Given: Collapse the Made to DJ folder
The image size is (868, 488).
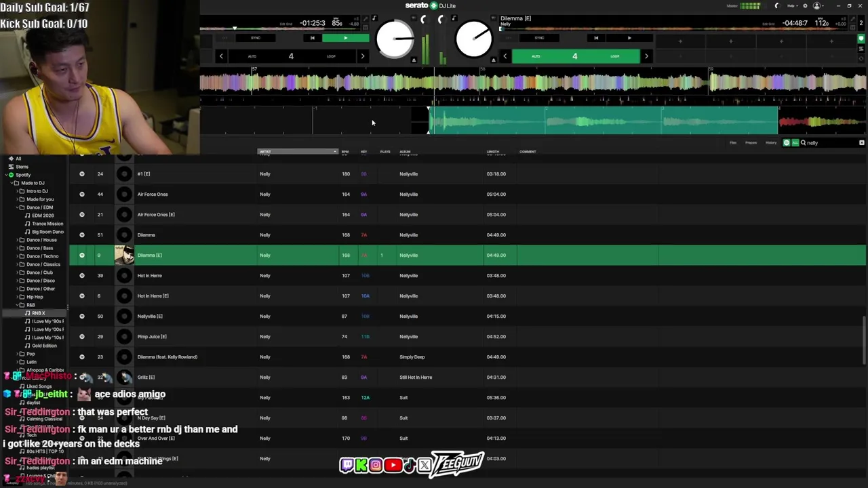Looking at the screenshot, I should point(12,183).
